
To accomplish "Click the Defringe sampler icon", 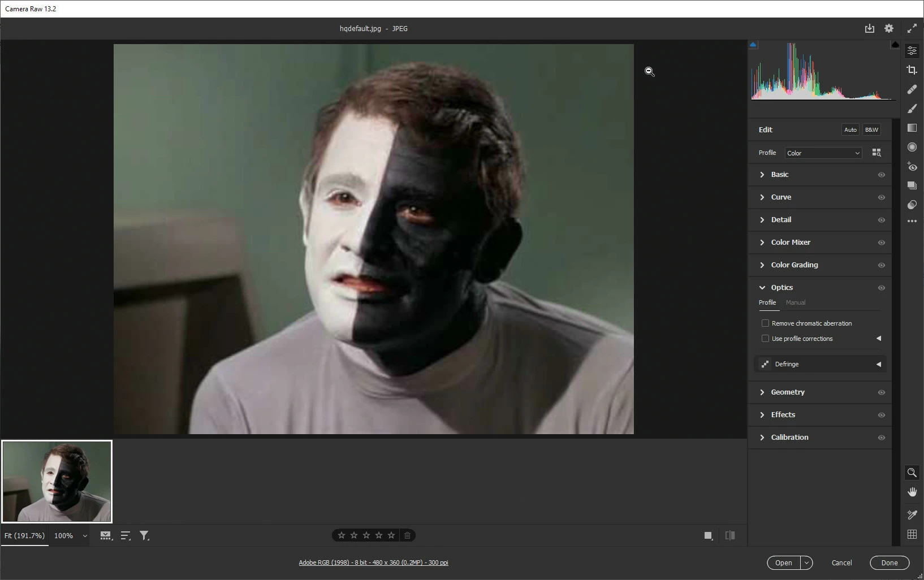I will 765,364.
